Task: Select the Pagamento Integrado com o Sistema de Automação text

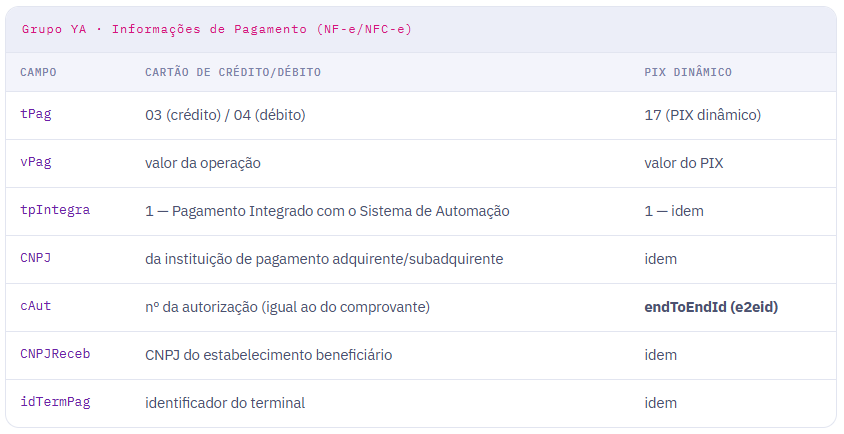Action: (x=341, y=211)
